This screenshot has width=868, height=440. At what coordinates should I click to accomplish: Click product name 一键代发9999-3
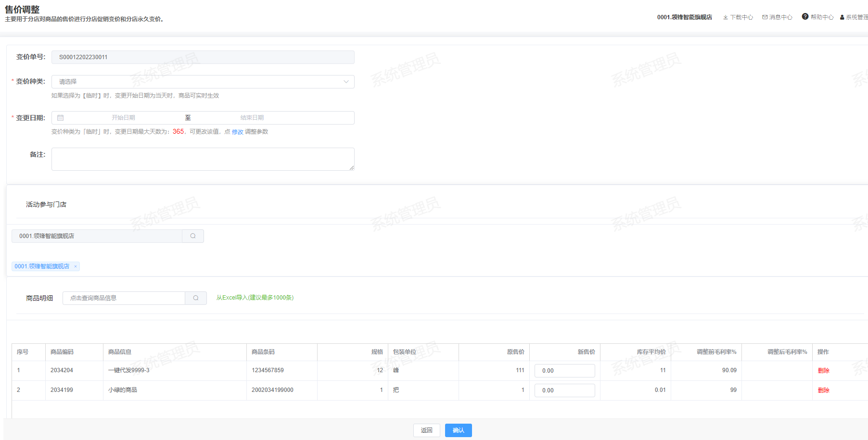tap(129, 370)
